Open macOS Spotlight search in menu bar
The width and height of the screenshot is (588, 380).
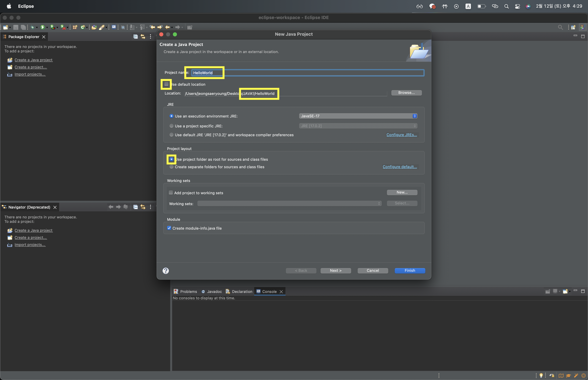506,6
